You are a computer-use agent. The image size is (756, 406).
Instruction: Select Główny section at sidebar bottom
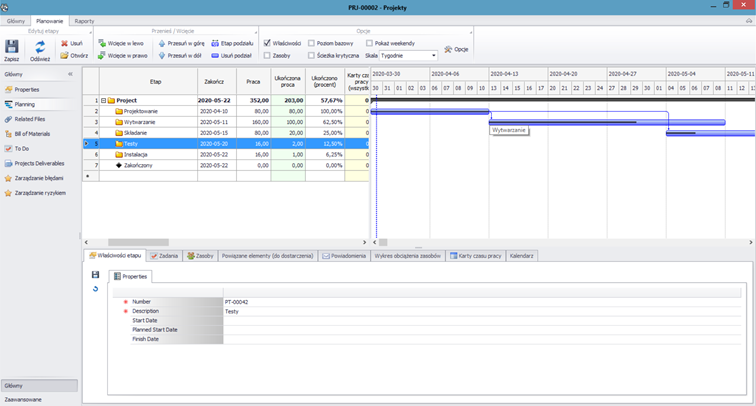tap(39, 386)
